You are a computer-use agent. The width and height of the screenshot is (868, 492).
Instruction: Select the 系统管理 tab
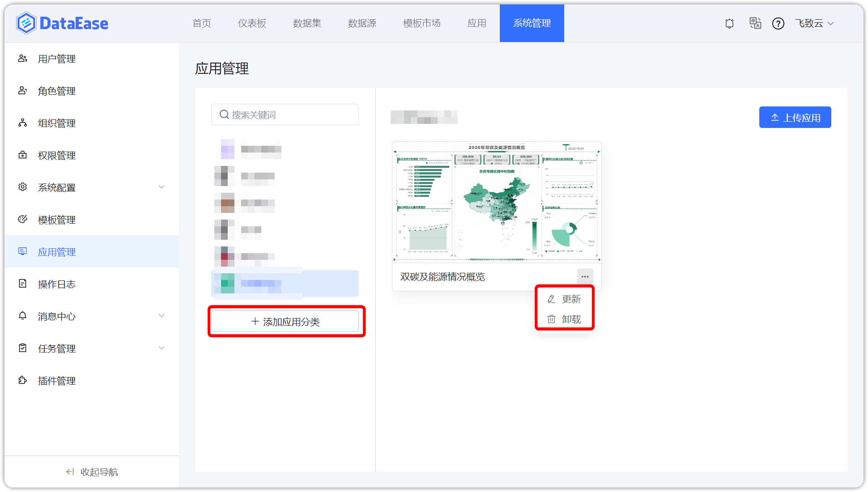(x=532, y=23)
